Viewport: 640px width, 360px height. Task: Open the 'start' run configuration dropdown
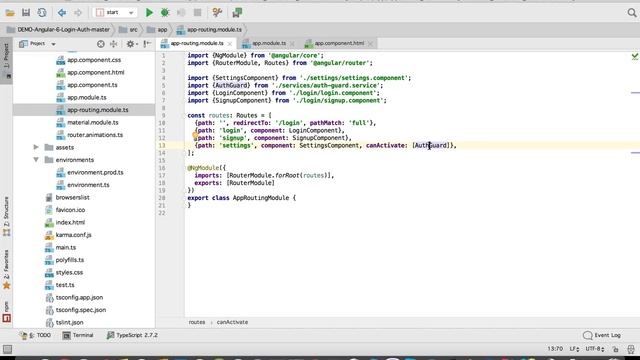pyautogui.click(x=115, y=13)
